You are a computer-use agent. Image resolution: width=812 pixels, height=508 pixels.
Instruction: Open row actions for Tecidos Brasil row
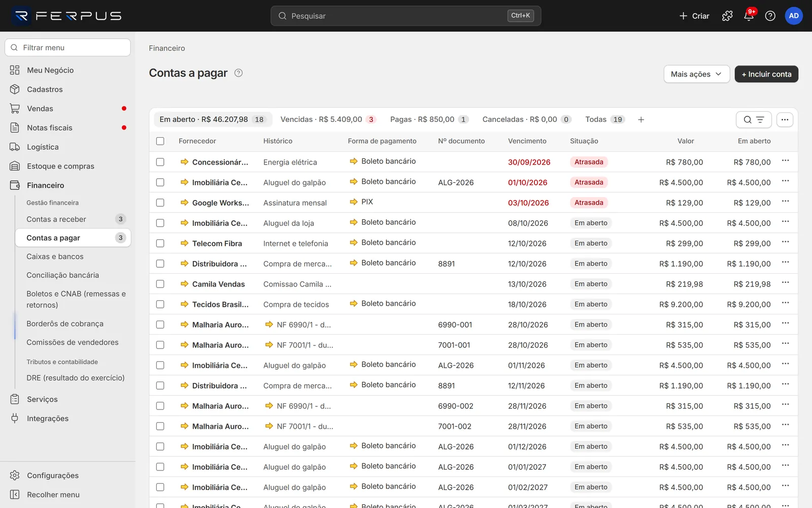[x=785, y=303]
